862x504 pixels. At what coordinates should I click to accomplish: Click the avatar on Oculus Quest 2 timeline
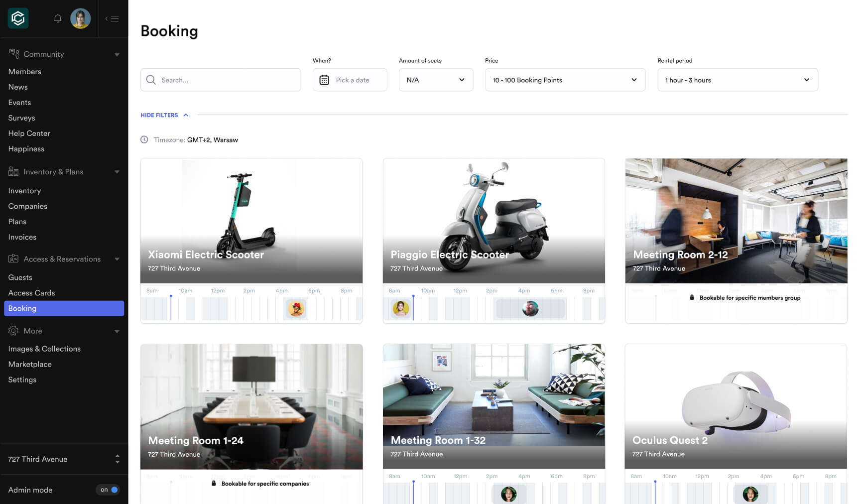tap(750, 494)
